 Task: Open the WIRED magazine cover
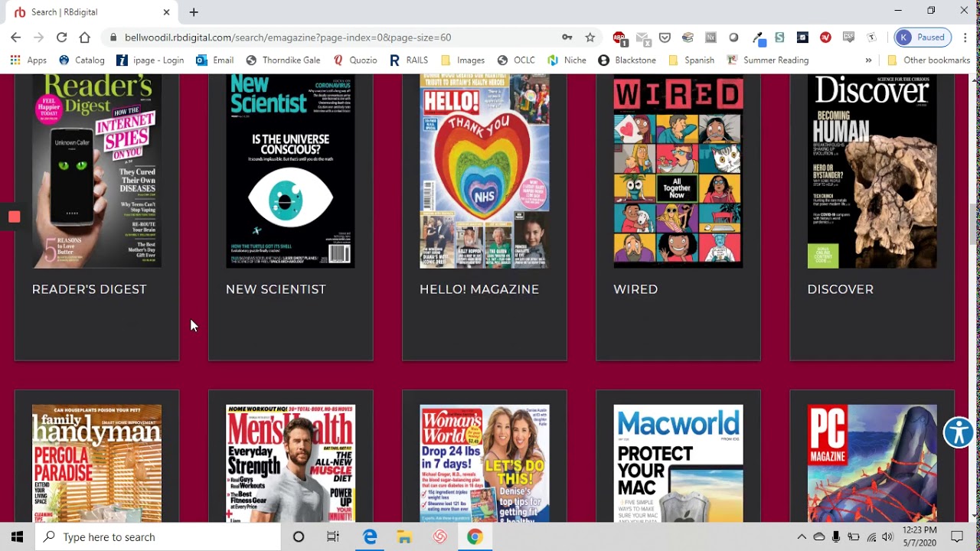point(678,171)
